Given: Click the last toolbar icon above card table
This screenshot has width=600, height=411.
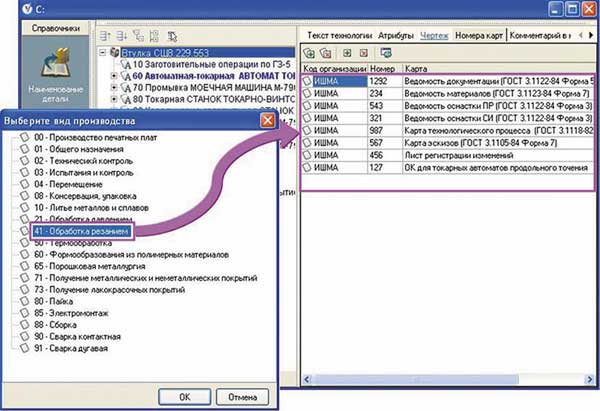Looking at the screenshot, I should pyautogui.click(x=387, y=53).
